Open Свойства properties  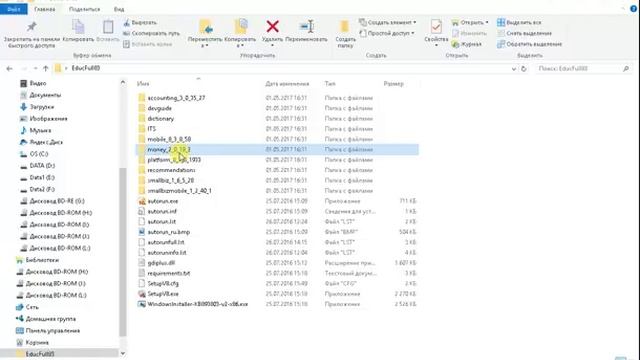coord(436,33)
